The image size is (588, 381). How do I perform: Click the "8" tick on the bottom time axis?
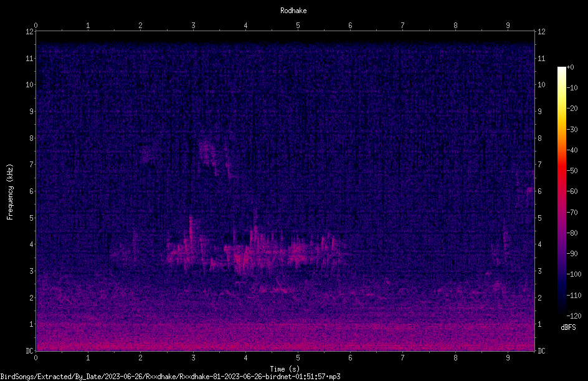pos(455,358)
